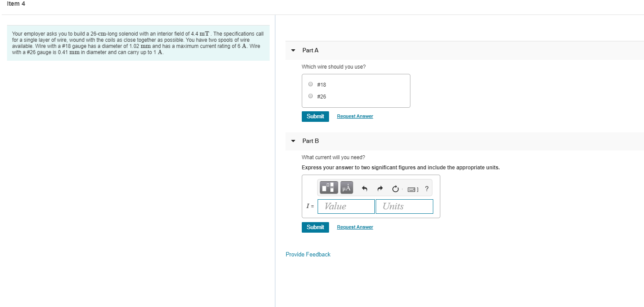Image resolution: width=644 pixels, height=307 pixels.
Task: Click the reset answer icon
Action: coord(395,188)
